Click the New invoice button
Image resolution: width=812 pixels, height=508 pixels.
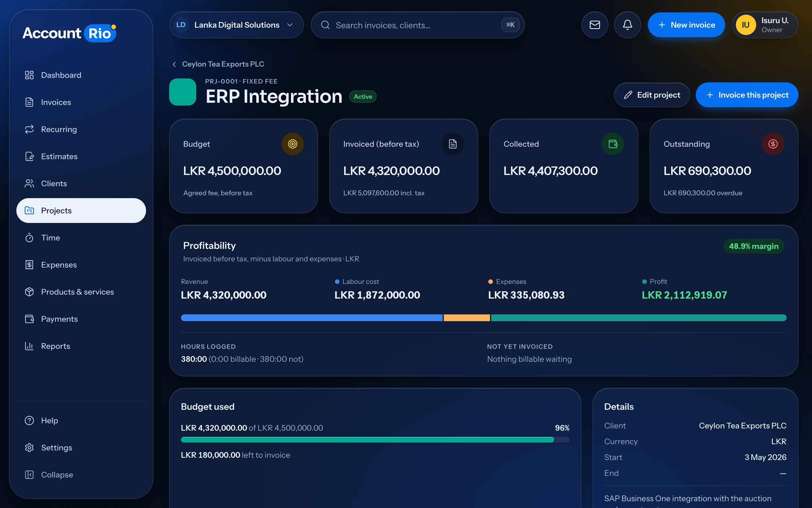tap(686, 25)
